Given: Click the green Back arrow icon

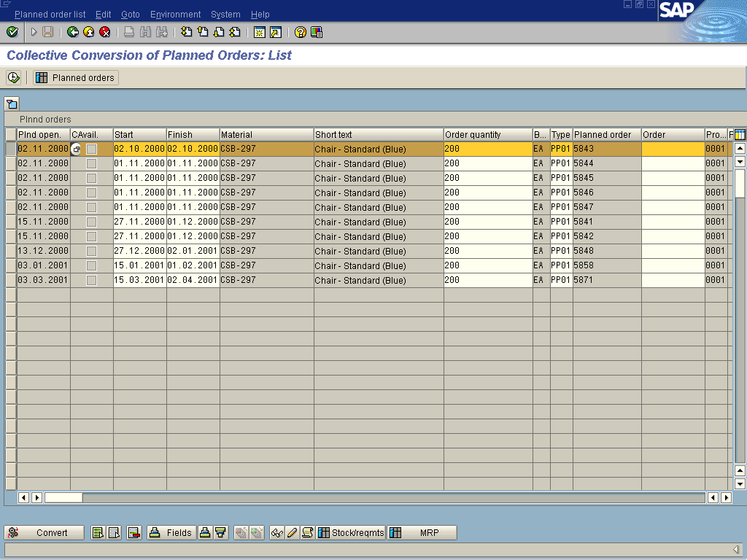Looking at the screenshot, I should pos(73,32).
